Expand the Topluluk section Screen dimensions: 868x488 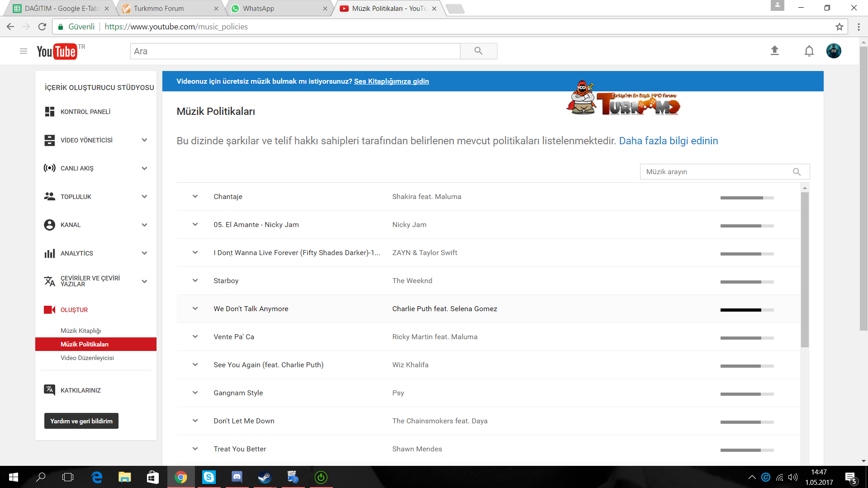[144, 196]
